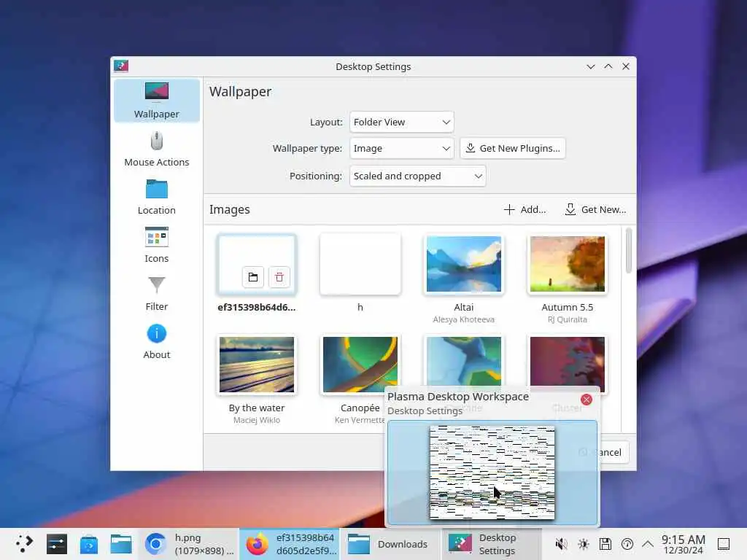
Task: Pick the Canopée wallpaper thumbnail
Action: 360,365
